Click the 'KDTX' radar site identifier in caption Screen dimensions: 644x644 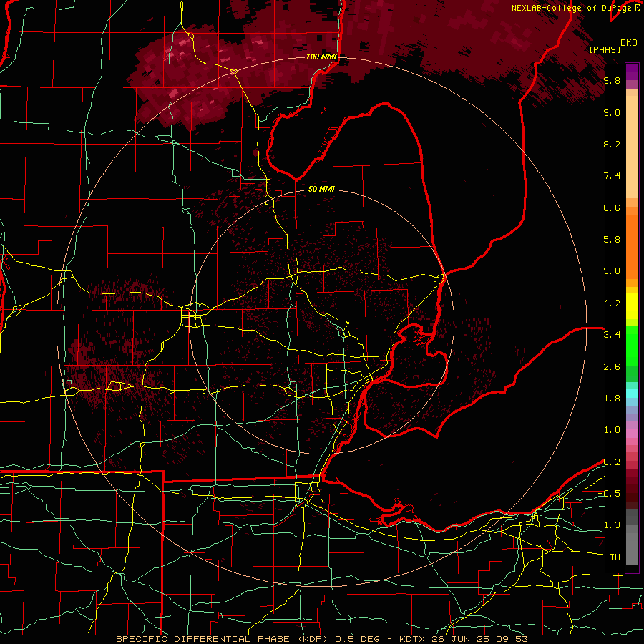click(x=413, y=639)
